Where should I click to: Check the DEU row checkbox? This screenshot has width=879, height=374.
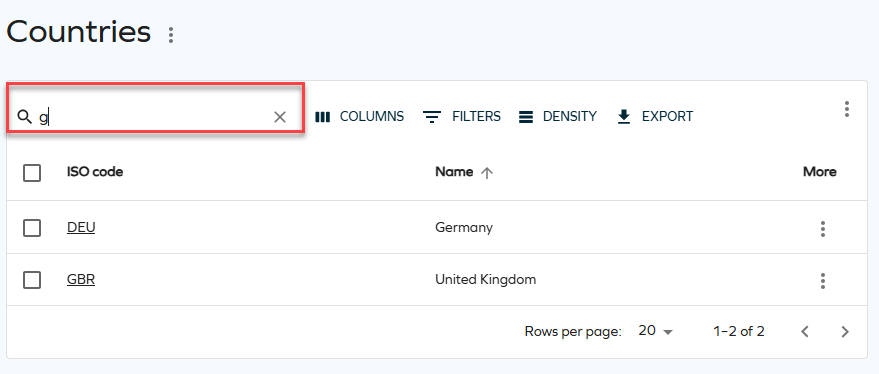point(32,228)
